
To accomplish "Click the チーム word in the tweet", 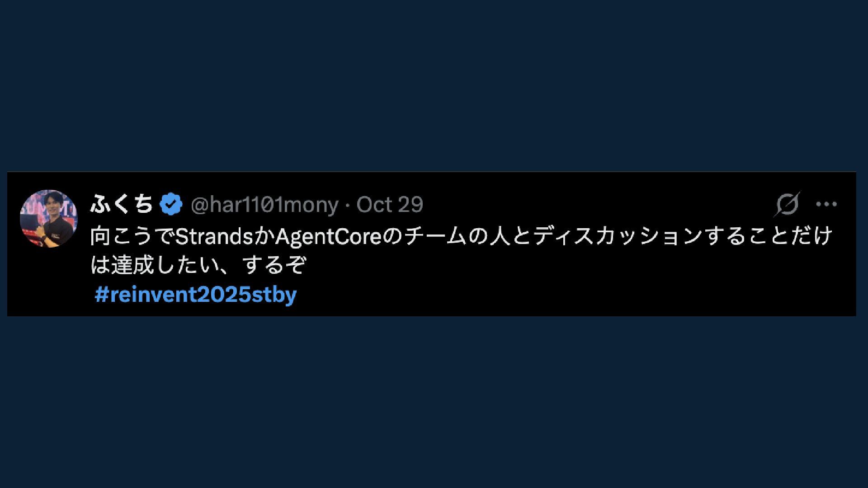I will [435, 236].
